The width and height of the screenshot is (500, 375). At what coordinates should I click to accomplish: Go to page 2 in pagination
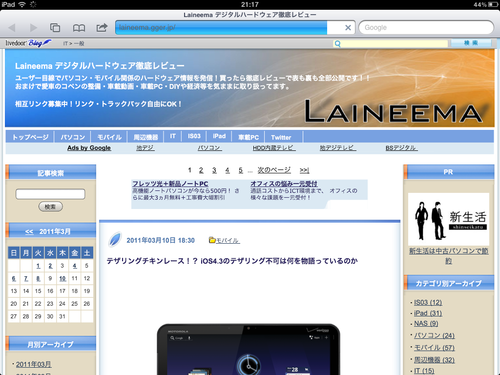201,170
